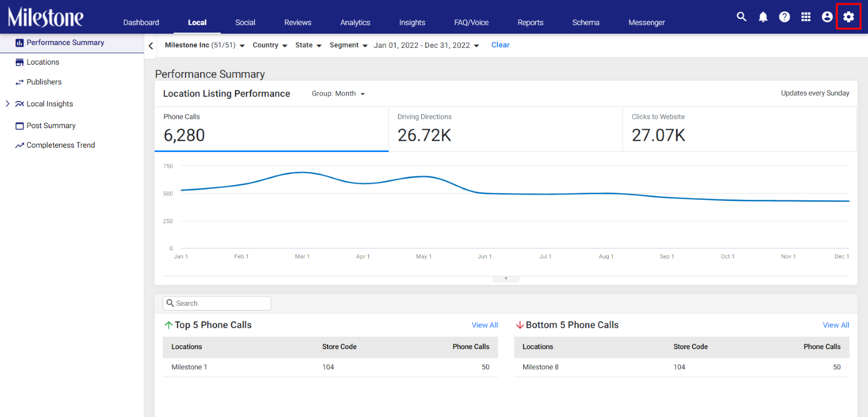Click the Store Code header in Bottom 5 table
This screenshot has height=417, width=868.
691,347
